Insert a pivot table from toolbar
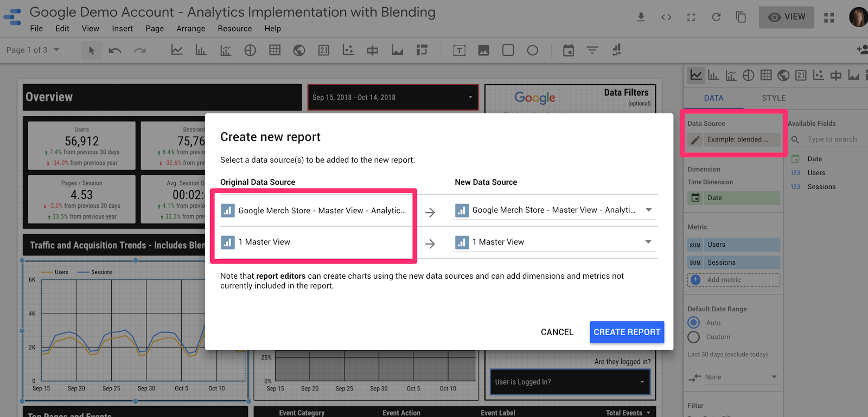868x417 pixels. pyautogui.click(x=422, y=50)
